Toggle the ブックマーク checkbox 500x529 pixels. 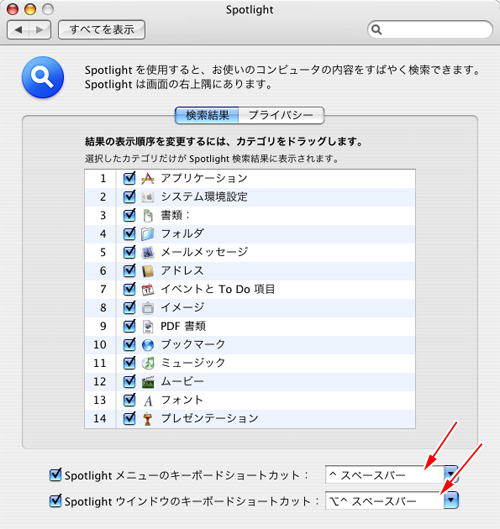tap(129, 344)
